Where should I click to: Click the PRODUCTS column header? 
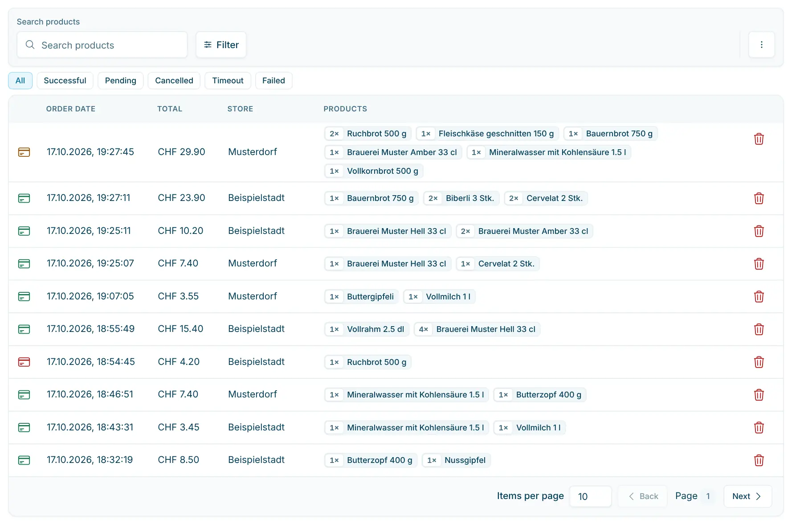(345, 109)
